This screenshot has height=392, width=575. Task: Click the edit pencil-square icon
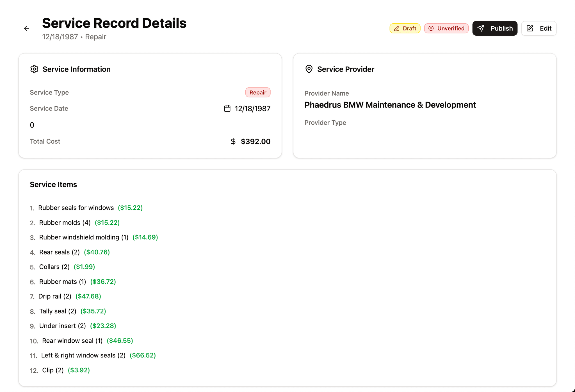point(530,28)
